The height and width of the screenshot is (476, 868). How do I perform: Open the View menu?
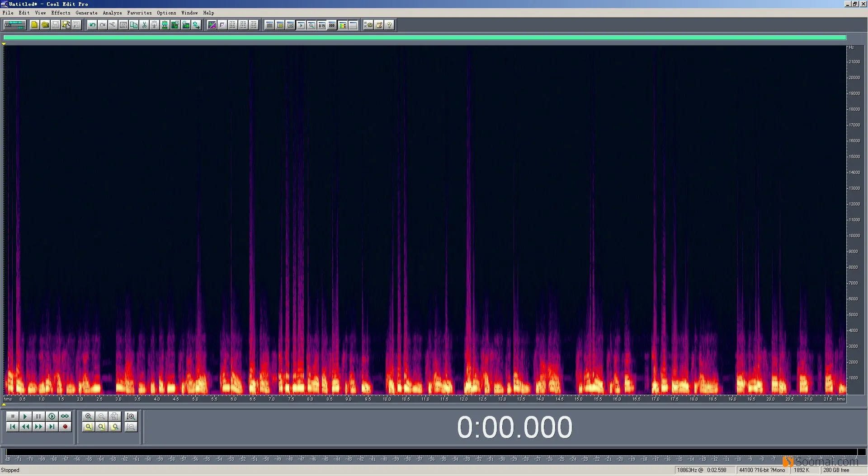pyautogui.click(x=40, y=13)
